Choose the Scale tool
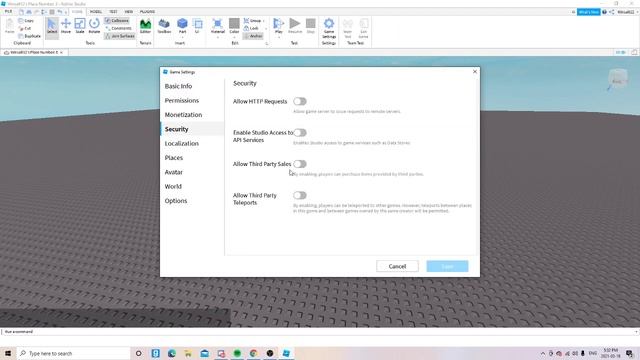The image size is (640, 360). (x=80, y=26)
